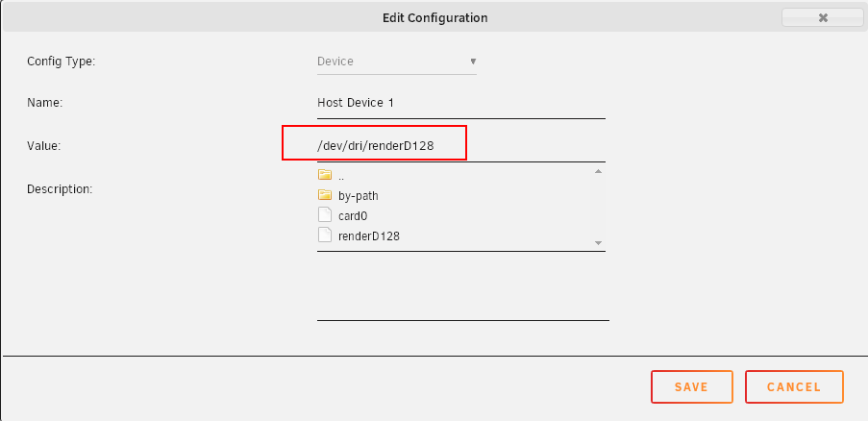Click the file list scroll-up arrow

coord(599,172)
